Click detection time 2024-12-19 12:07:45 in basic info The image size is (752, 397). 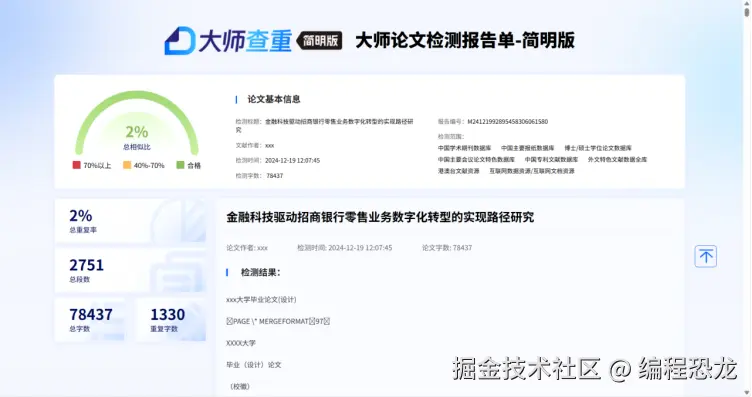(x=293, y=161)
